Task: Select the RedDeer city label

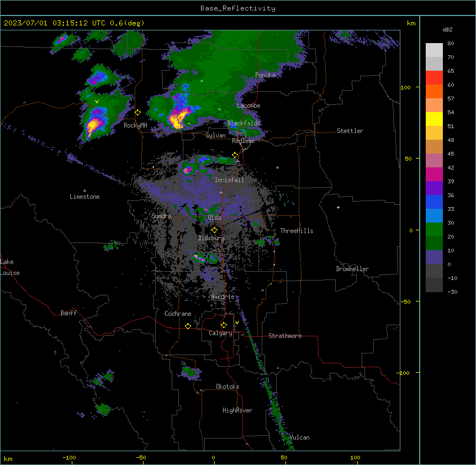Action: 244,141
